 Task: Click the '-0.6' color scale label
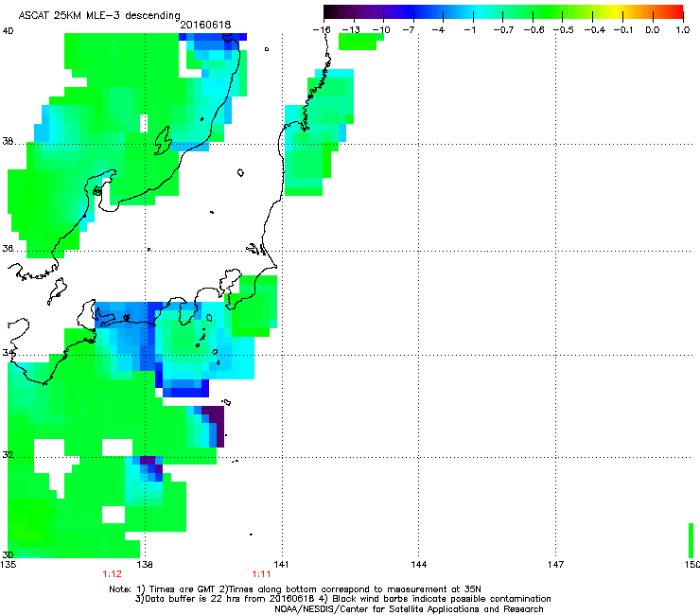pyautogui.click(x=534, y=30)
